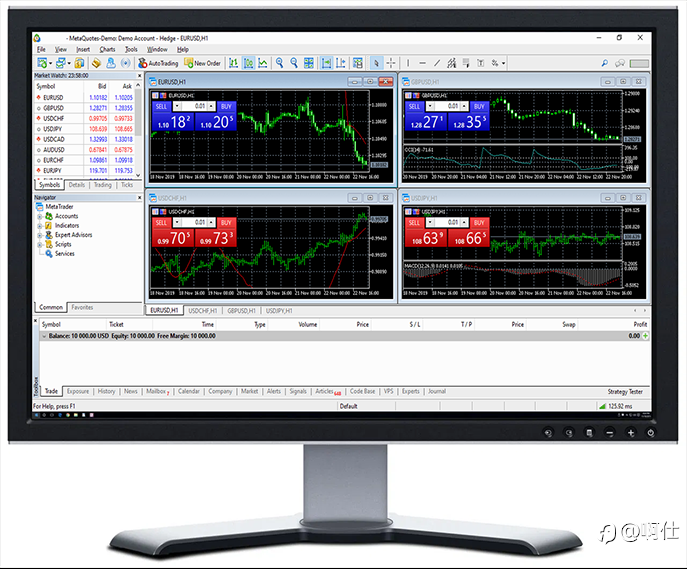Image resolution: width=687 pixels, height=569 pixels.
Task: Select the trendline drawing tool
Action: [437, 63]
